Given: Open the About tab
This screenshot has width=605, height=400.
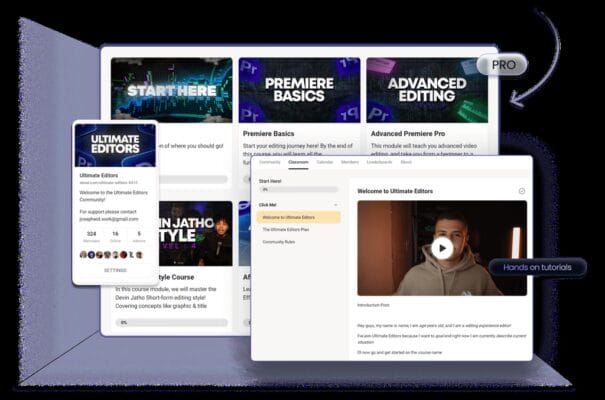Looking at the screenshot, I should [x=407, y=162].
